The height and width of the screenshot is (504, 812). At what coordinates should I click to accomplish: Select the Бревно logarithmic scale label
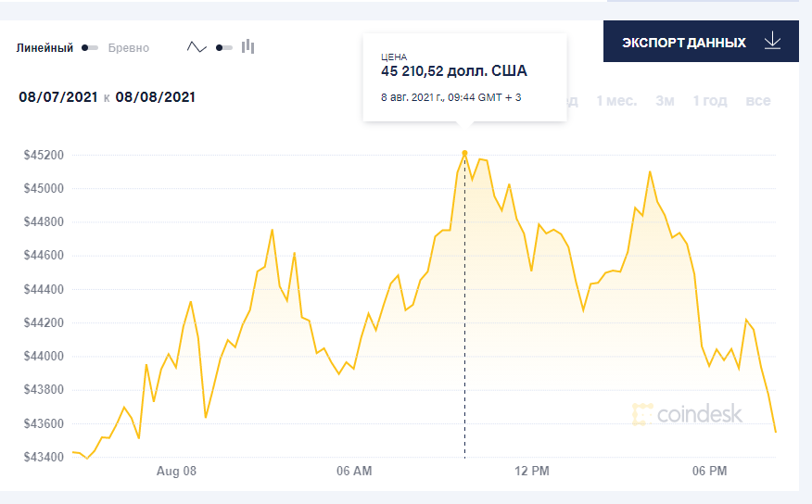point(128,48)
